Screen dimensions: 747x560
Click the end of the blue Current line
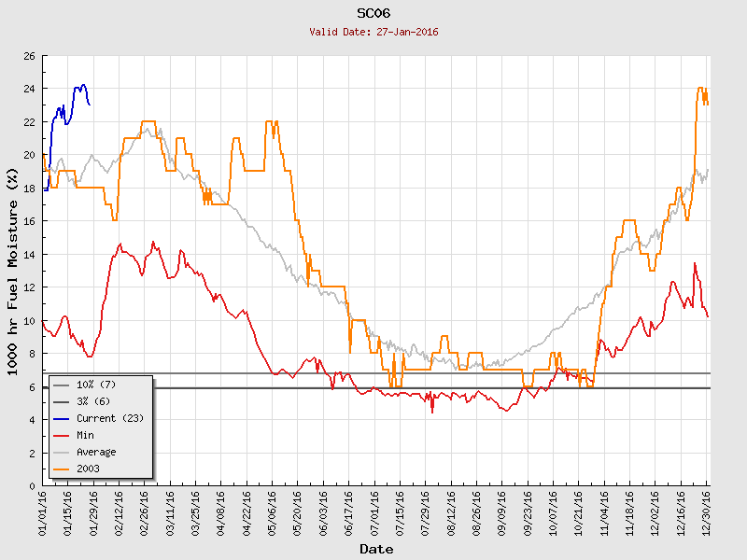coord(89,105)
